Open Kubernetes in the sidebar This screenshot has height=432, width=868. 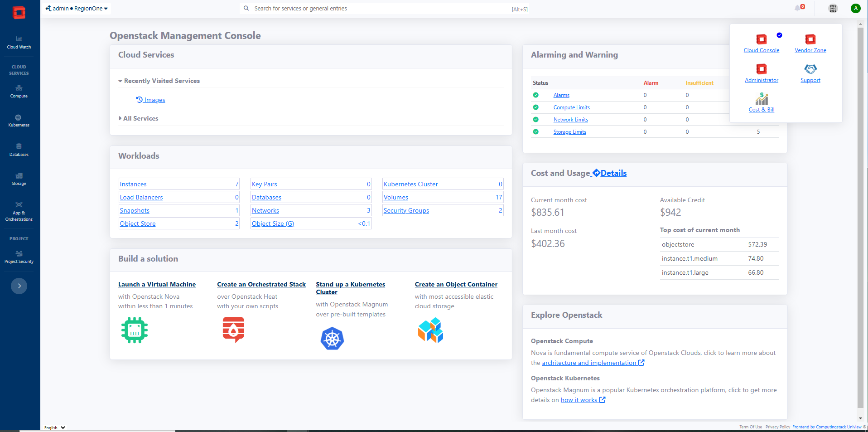[x=19, y=121]
